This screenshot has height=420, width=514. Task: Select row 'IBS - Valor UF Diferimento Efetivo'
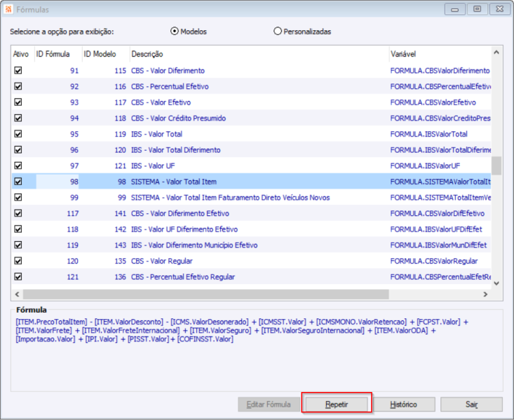252,229
